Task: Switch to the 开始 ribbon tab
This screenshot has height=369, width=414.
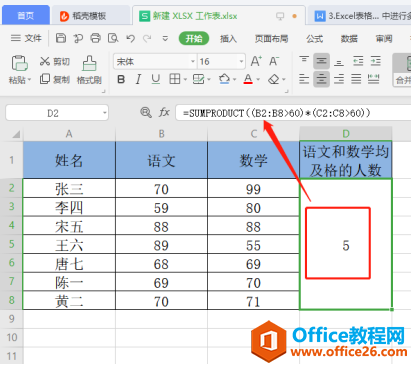Action: (x=194, y=39)
